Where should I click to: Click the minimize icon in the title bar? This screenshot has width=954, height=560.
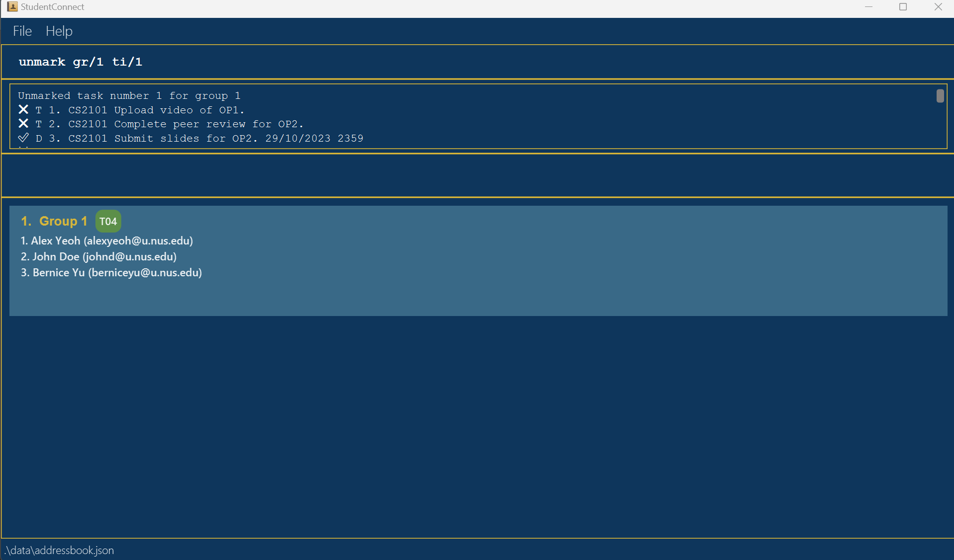[x=868, y=7]
